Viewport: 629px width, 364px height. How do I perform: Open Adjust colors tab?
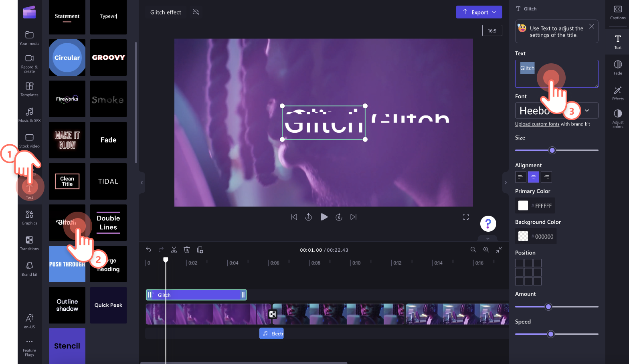pyautogui.click(x=618, y=119)
